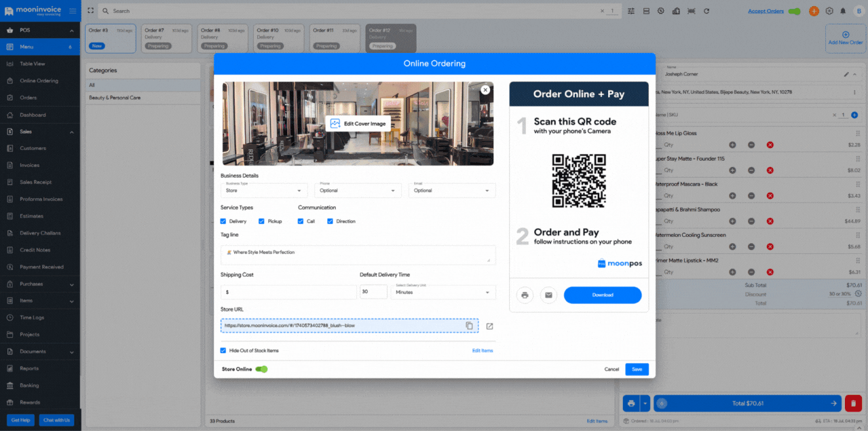Open notifications bell icon
Image resolution: width=868 pixels, height=431 pixels.
coord(843,11)
